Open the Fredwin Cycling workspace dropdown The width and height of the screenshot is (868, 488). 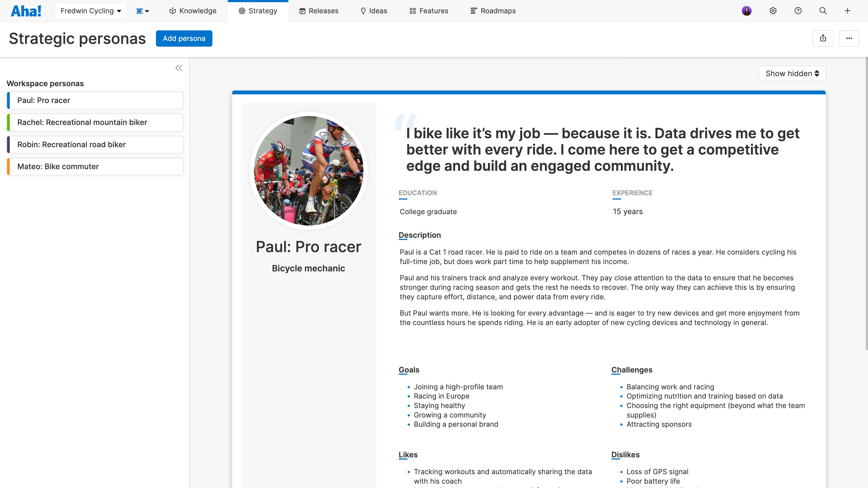coord(91,11)
